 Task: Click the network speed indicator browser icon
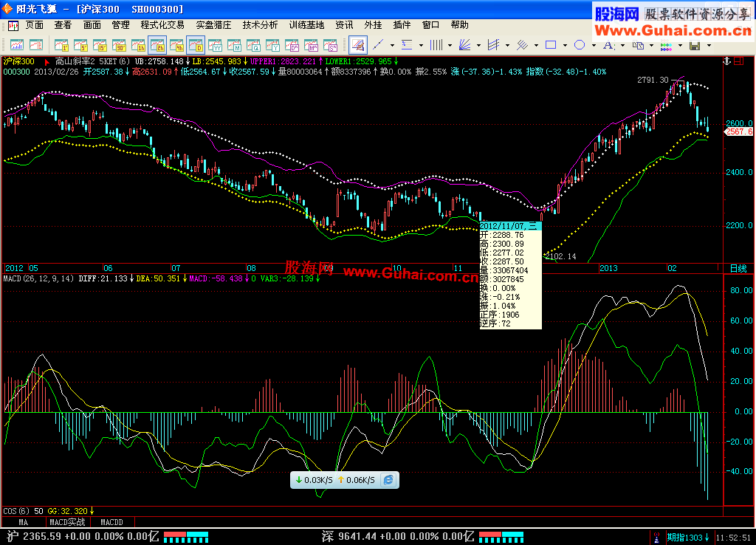[388, 480]
